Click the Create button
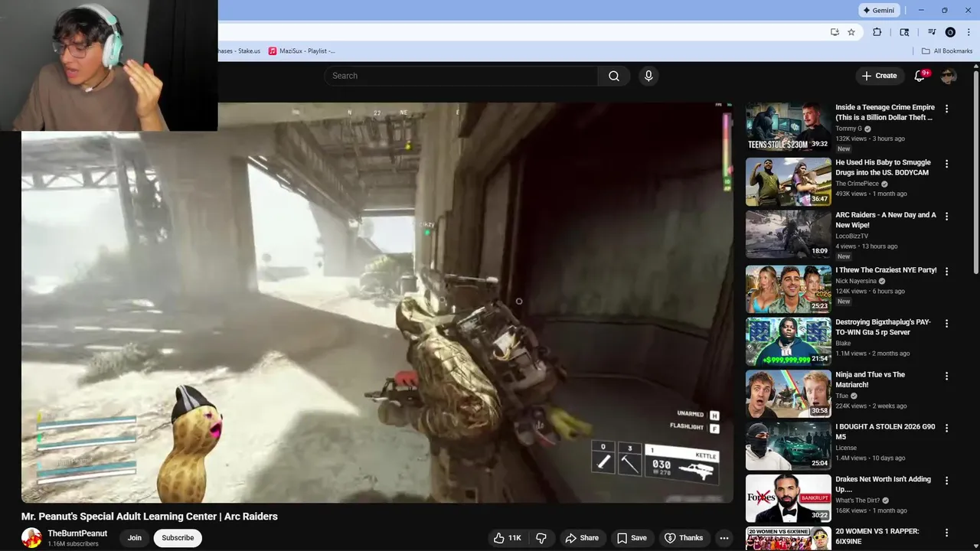980x551 pixels. coord(879,76)
